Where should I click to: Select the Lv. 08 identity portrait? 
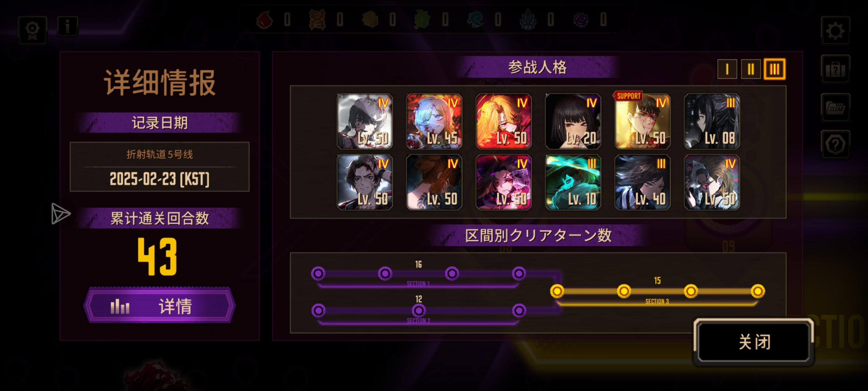[x=712, y=121]
